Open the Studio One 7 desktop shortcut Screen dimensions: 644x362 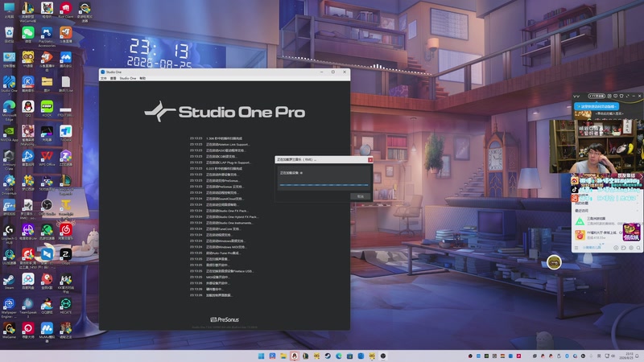click(9, 84)
